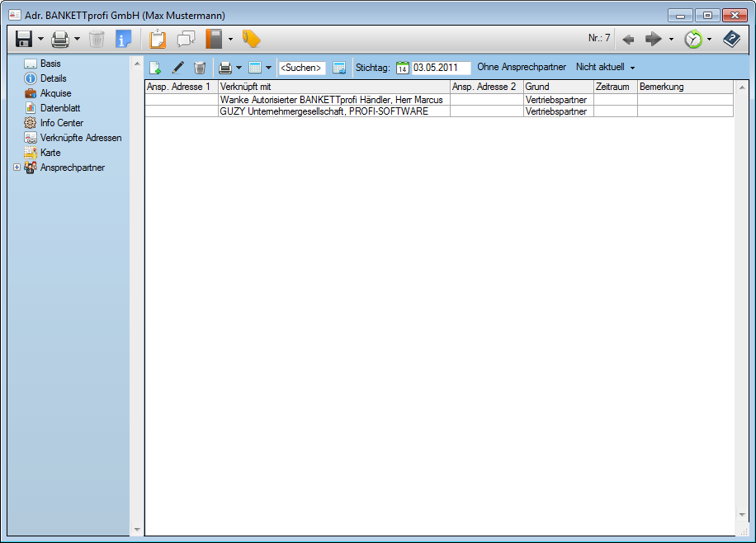Open the Nicht aktuell dropdown

tap(606, 68)
